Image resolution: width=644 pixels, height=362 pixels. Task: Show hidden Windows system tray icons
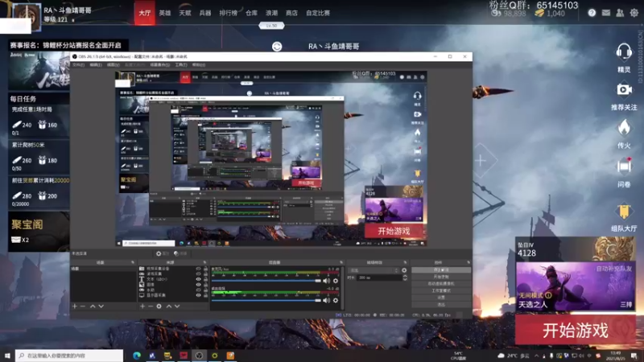(536, 356)
